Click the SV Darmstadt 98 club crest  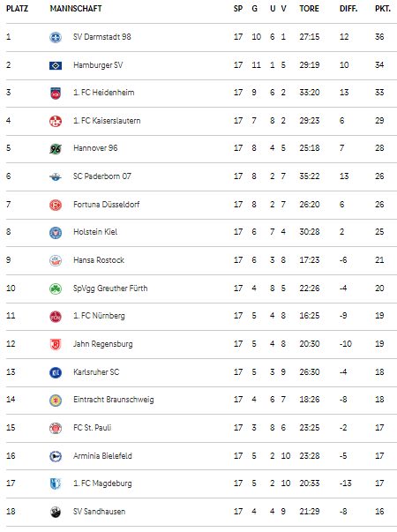[x=56, y=37]
